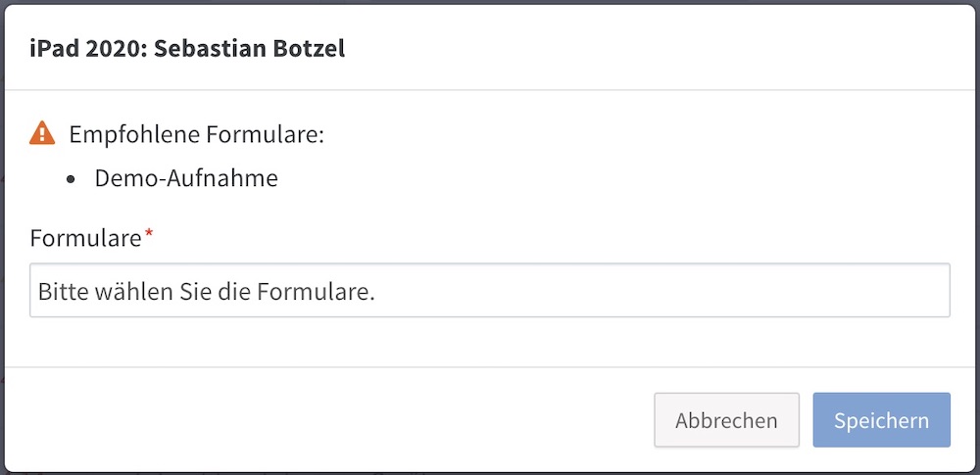The width and height of the screenshot is (980, 475).
Task: Click the placeholder text in the Formulare box
Action: click(206, 291)
